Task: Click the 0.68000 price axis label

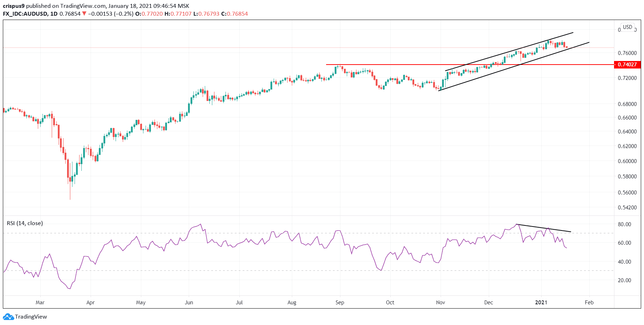Action: [627, 104]
